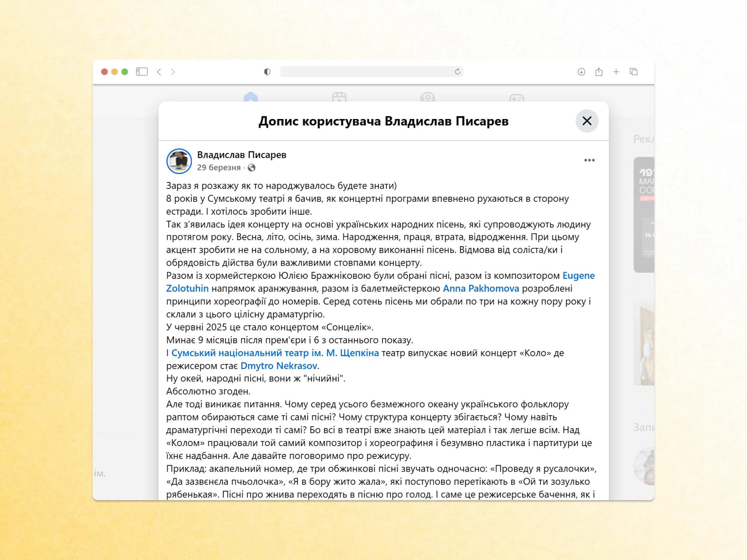
Task: Click the privacy shield icon in the toolbar
Action: click(x=267, y=72)
